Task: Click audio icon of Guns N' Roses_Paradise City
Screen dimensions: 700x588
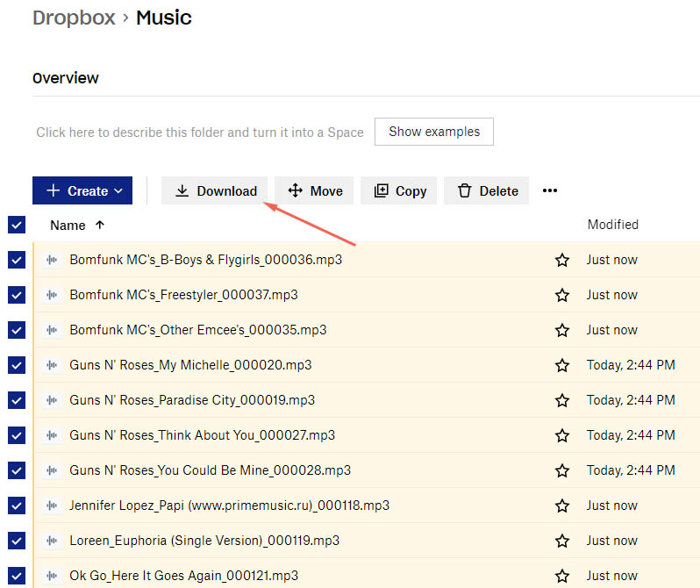Action: point(52,400)
